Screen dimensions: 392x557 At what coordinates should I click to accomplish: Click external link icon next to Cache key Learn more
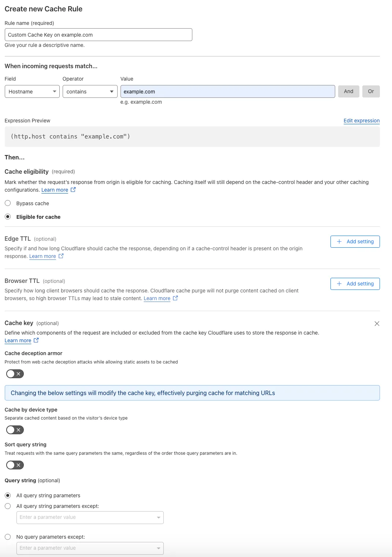(36, 340)
